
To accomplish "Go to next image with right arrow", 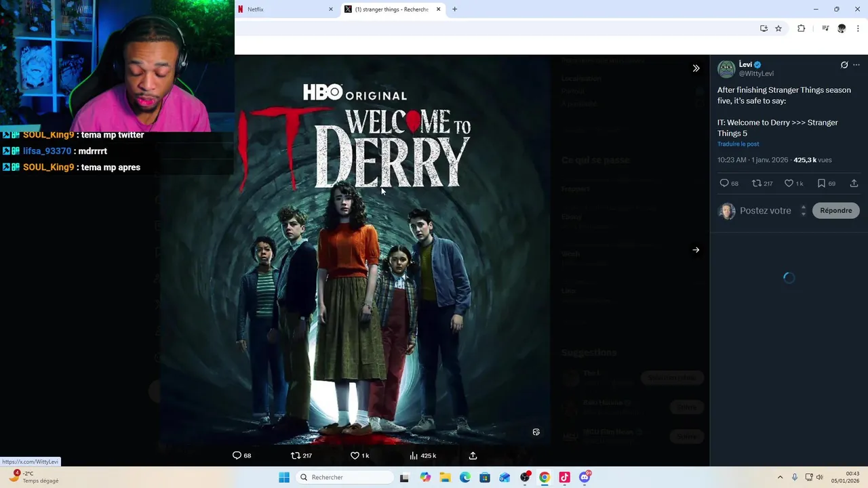I will click(x=696, y=250).
